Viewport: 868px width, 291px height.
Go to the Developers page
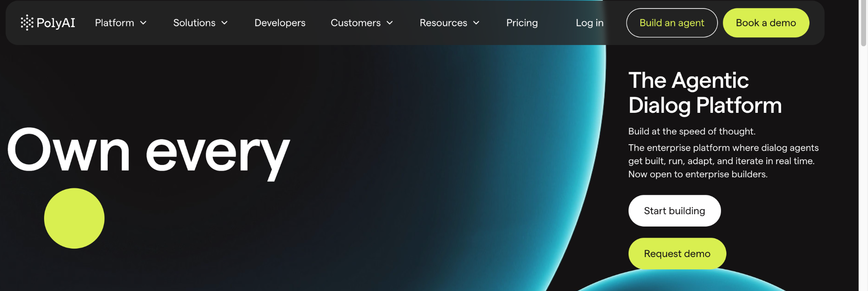coord(280,23)
